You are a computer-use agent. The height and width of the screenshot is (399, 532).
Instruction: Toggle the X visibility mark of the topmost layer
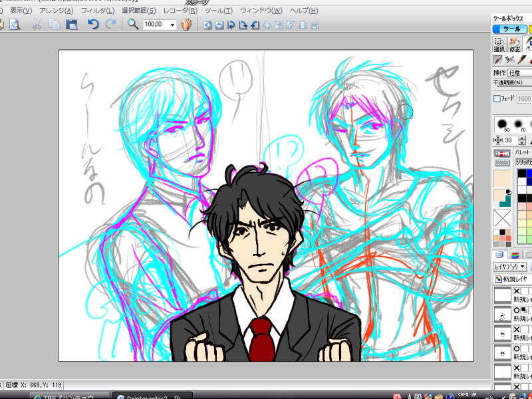(x=517, y=291)
